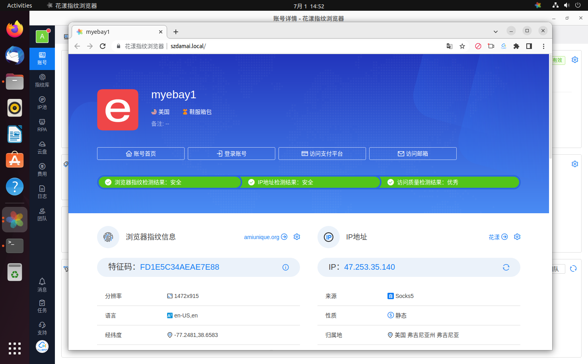Open the 账号 section in the sidebar

click(42, 58)
